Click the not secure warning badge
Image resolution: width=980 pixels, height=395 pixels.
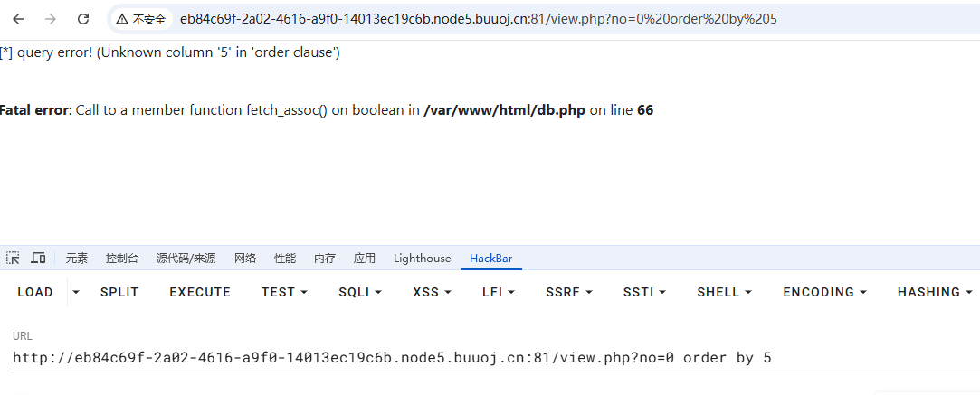point(140,19)
